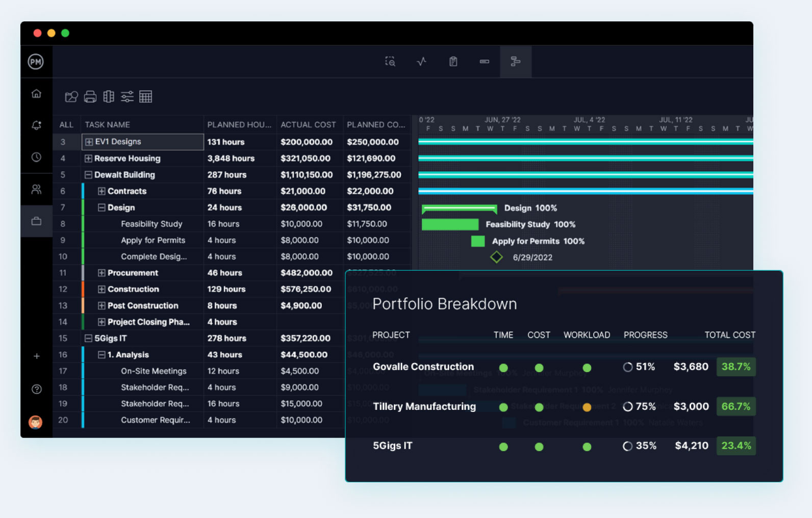
Task: Open the clipboard reports view tab
Action: tap(453, 62)
